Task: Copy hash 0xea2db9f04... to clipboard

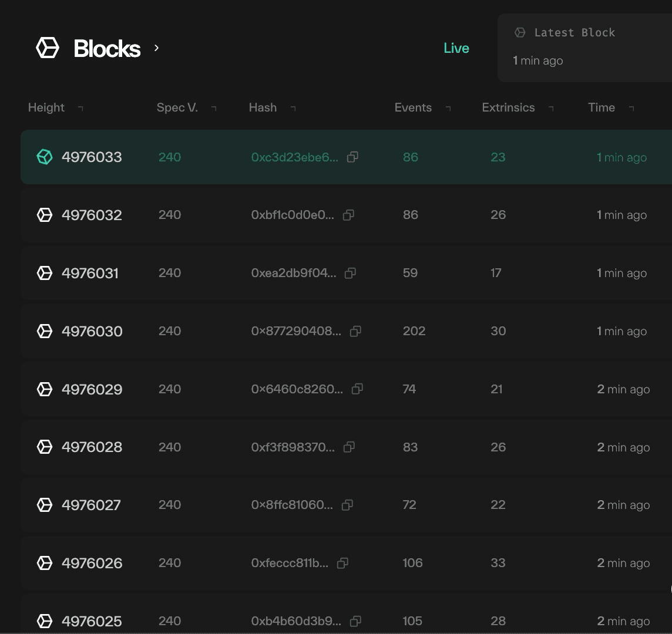Action: point(350,273)
